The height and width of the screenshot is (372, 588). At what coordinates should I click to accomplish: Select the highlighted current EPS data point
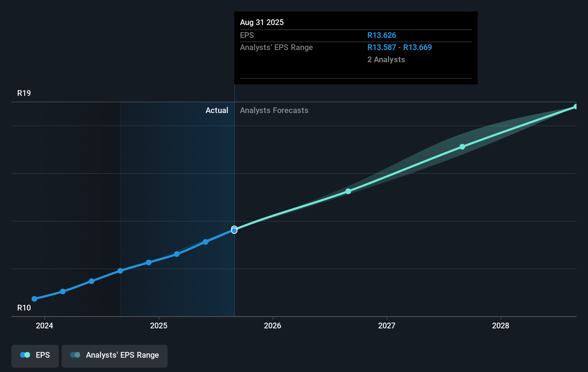click(235, 230)
